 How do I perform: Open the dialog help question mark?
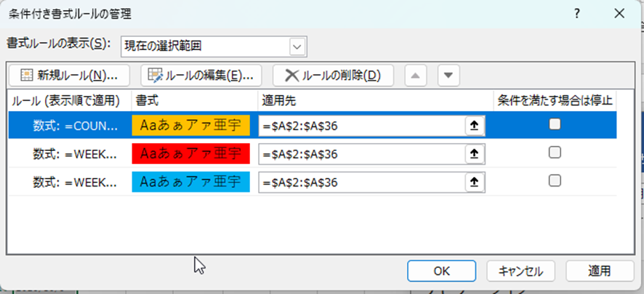[576, 13]
